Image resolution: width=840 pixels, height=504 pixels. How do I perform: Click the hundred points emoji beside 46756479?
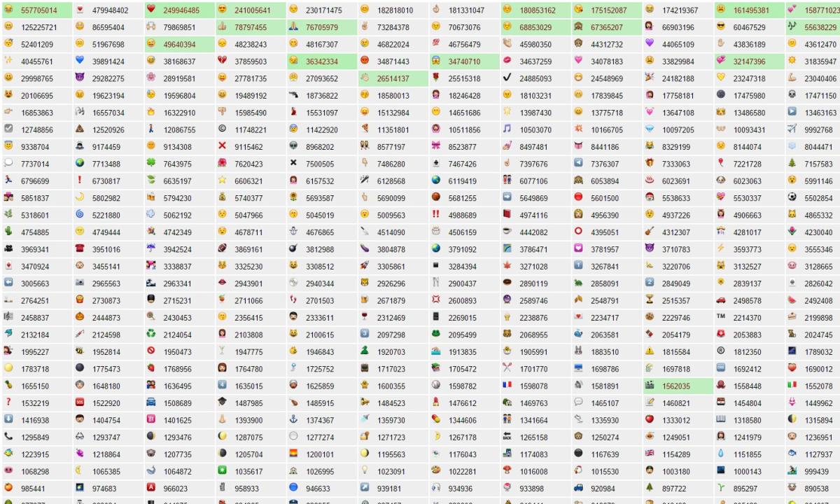click(436, 43)
